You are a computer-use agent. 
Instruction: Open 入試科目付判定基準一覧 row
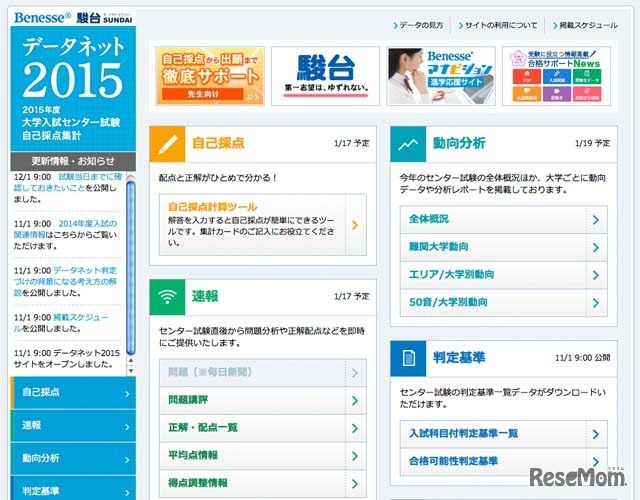tap(504, 434)
